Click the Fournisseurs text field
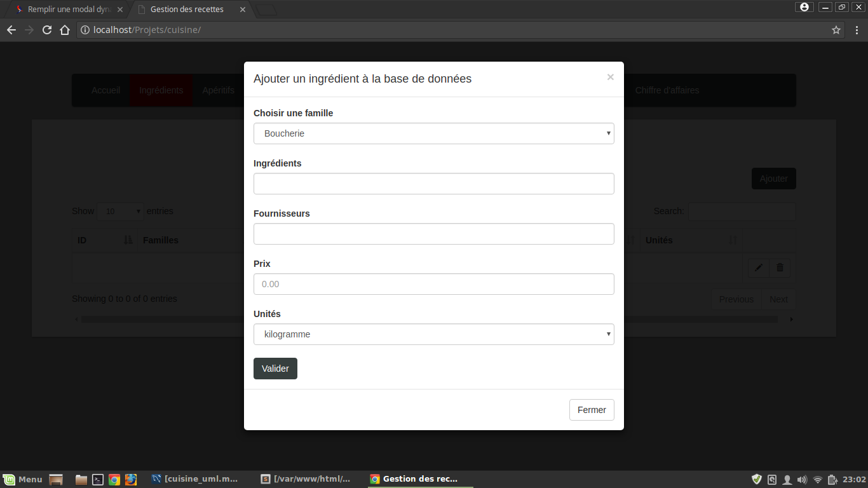 point(434,234)
